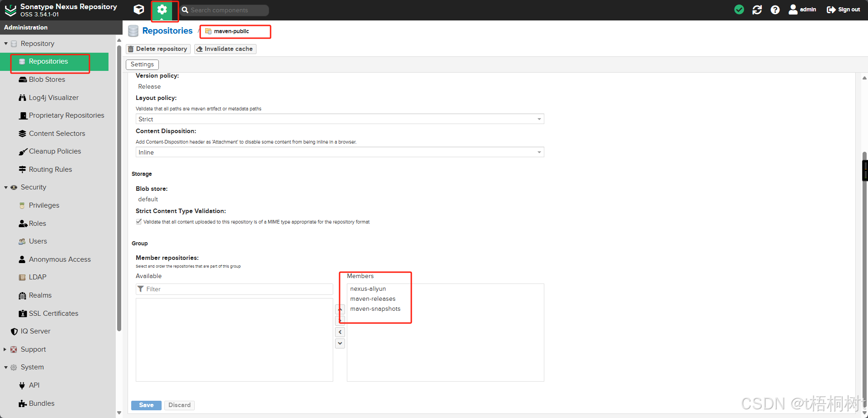Click the maven-public breadcrumb
Image resolution: width=868 pixels, height=418 pixels.
click(231, 31)
